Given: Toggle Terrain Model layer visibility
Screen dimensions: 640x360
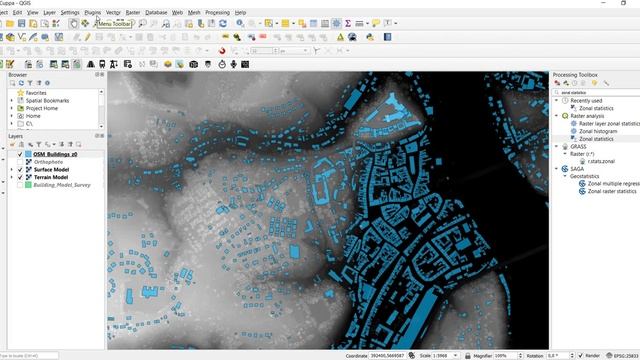Looking at the screenshot, I should coord(20,177).
